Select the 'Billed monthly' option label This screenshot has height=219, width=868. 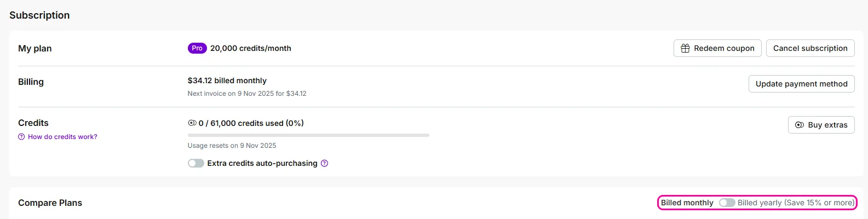(687, 203)
